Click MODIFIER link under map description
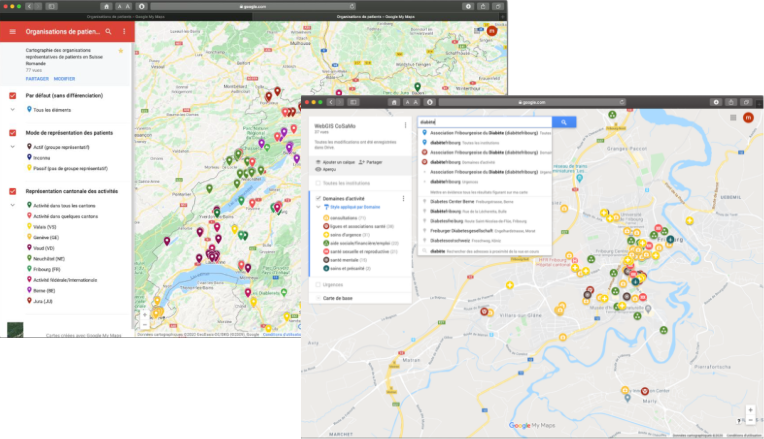The width and height of the screenshot is (764, 439). coord(64,79)
